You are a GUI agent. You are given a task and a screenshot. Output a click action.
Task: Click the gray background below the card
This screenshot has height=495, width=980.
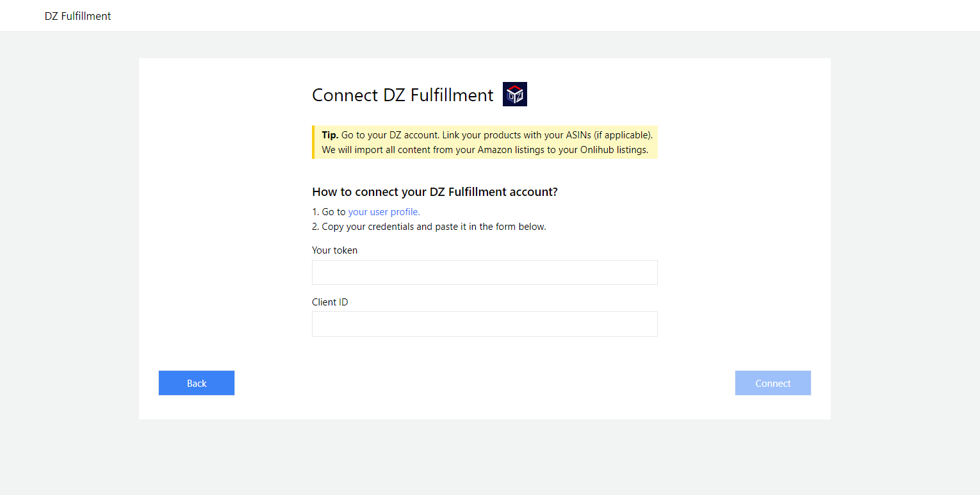pos(485,457)
